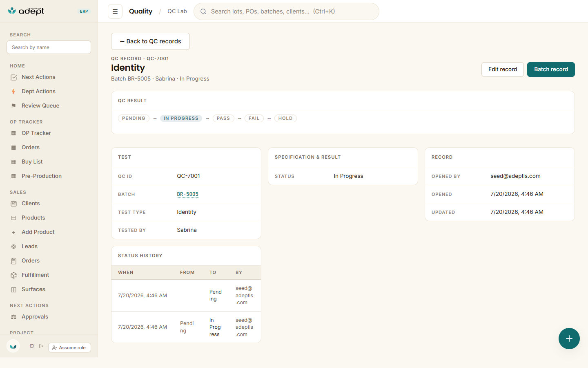
Task: Select the In Progress status pill
Action: click(x=181, y=119)
